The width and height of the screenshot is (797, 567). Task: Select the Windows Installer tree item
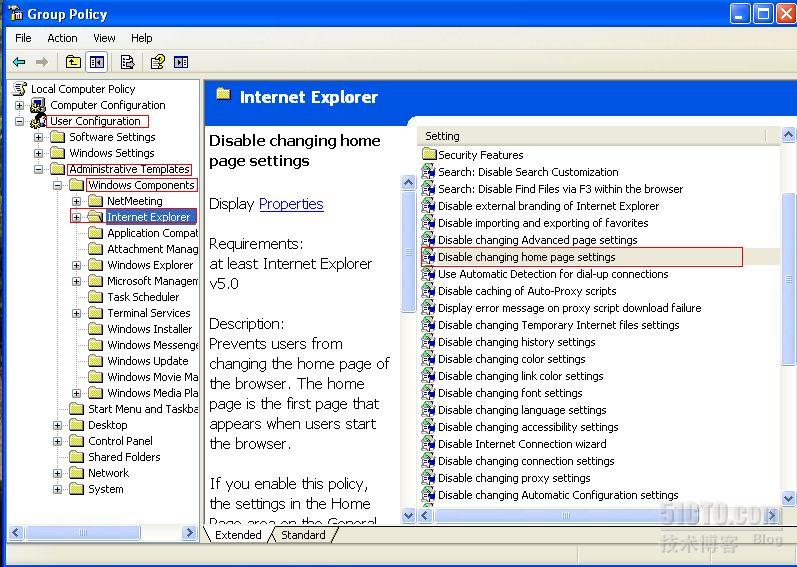tap(149, 329)
